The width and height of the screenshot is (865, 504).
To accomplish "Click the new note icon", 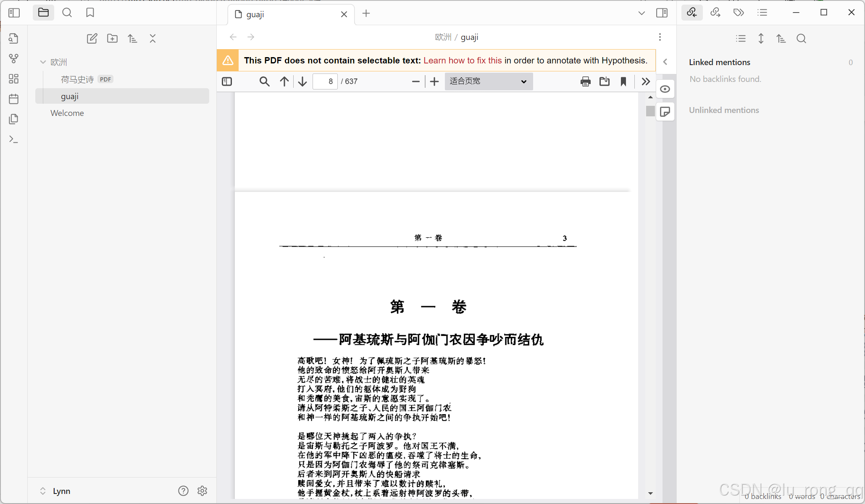I will click(x=92, y=39).
